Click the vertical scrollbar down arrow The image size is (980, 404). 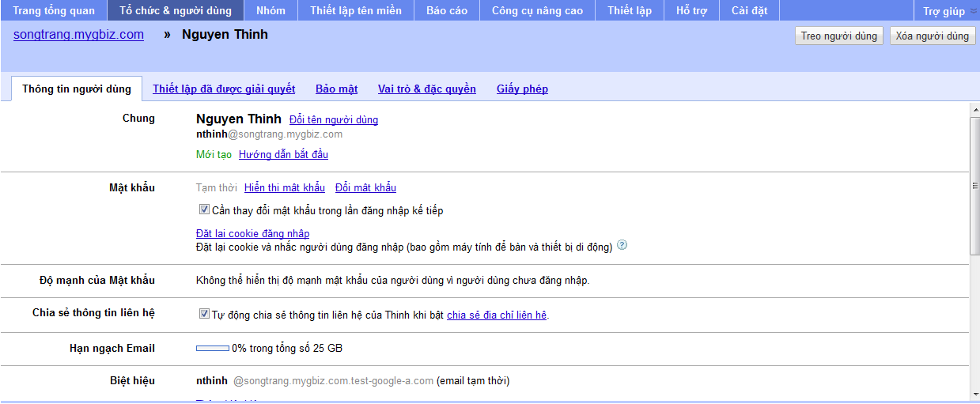pos(974,394)
